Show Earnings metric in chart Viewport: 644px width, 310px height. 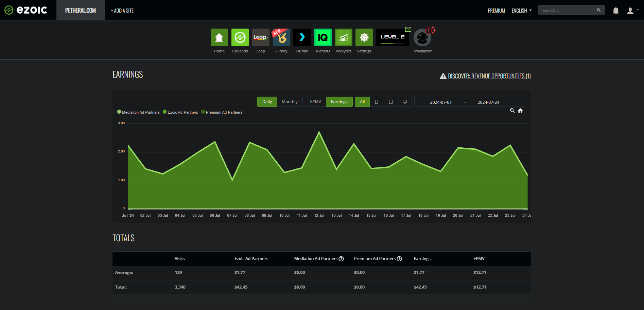[x=339, y=102]
